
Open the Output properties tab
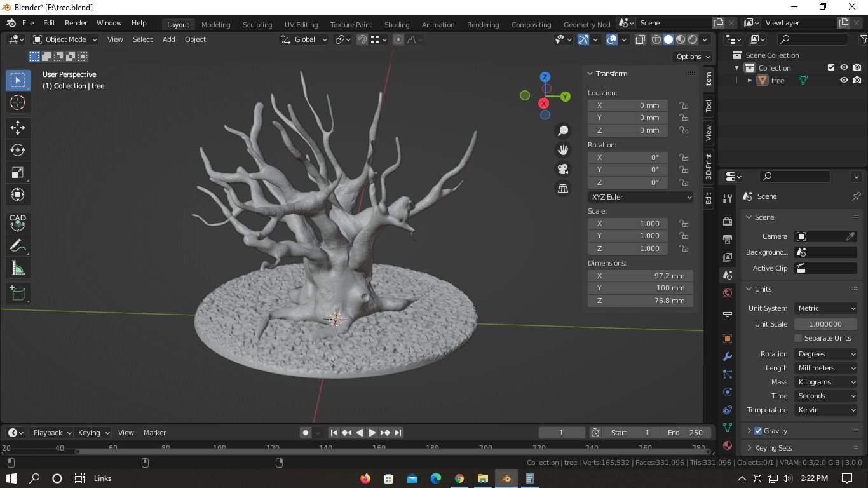[728, 239]
